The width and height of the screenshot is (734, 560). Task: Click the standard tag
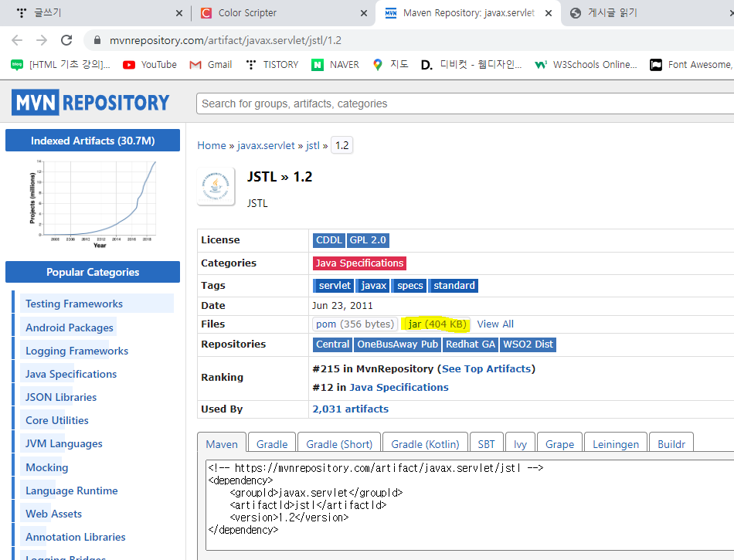(x=453, y=285)
